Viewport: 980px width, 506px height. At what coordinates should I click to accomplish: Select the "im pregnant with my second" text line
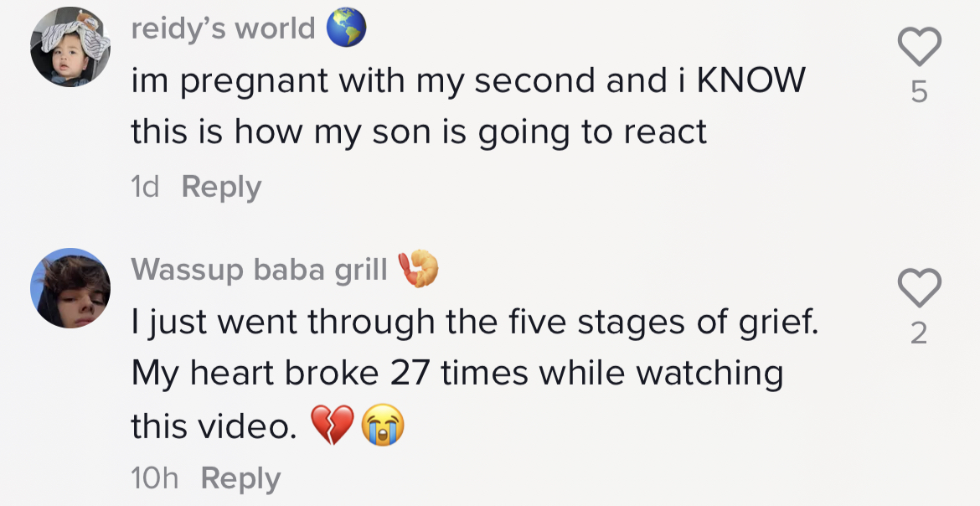[x=467, y=80]
